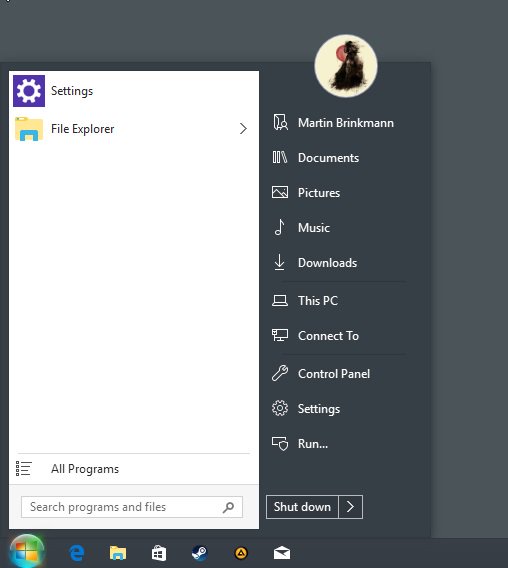Click the Downloads arrow icon

pyautogui.click(x=279, y=262)
